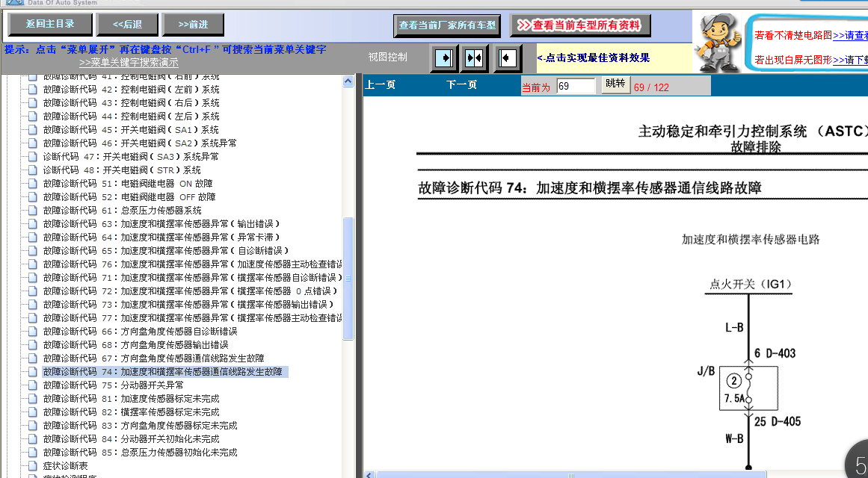
Task: Click the tree panel vertical scrollbar thumb
Action: [x=348, y=279]
